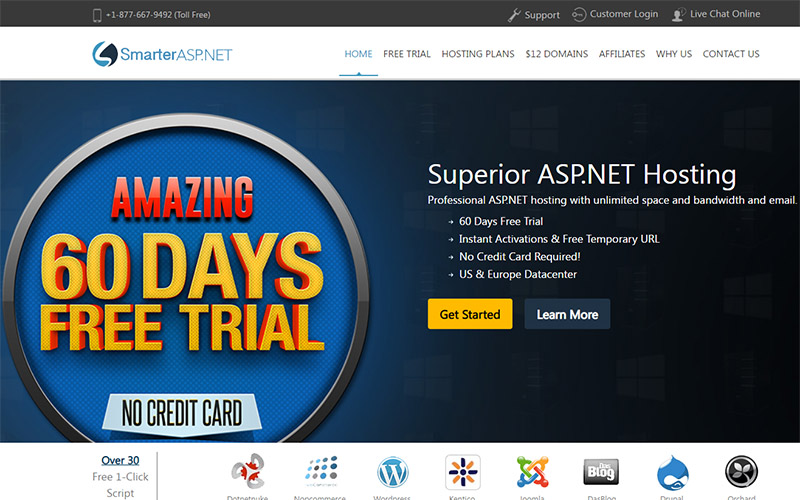This screenshot has height=500, width=800.
Task: Select the Dotnetnuke script icon
Action: tap(248, 471)
